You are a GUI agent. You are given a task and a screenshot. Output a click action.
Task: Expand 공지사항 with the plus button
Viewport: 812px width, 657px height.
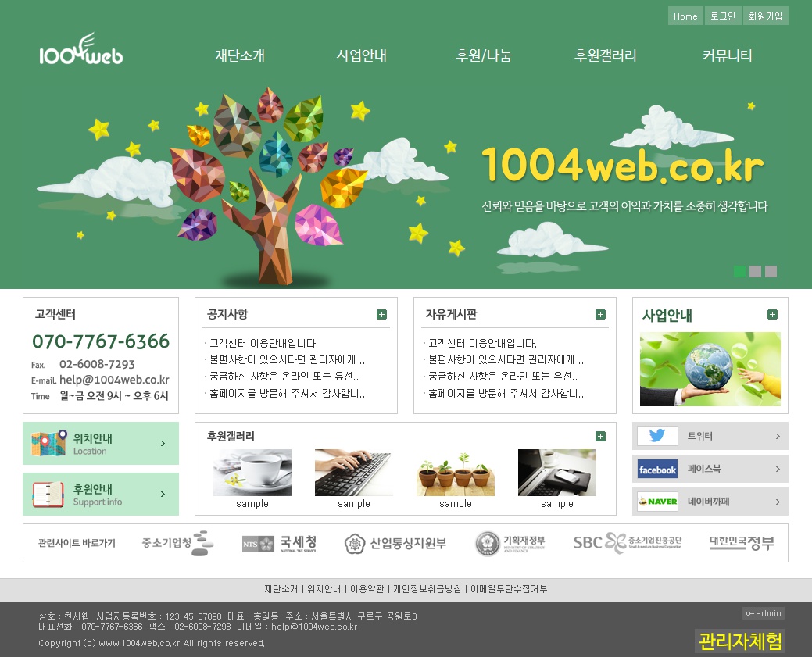(381, 315)
